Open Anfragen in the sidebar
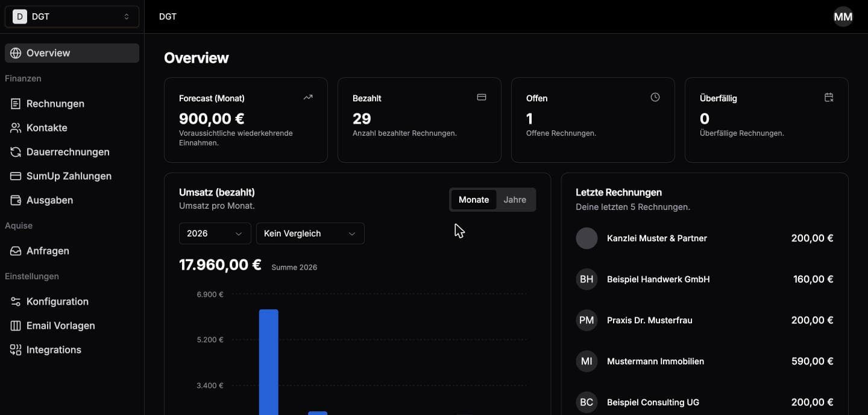 pos(72,251)
